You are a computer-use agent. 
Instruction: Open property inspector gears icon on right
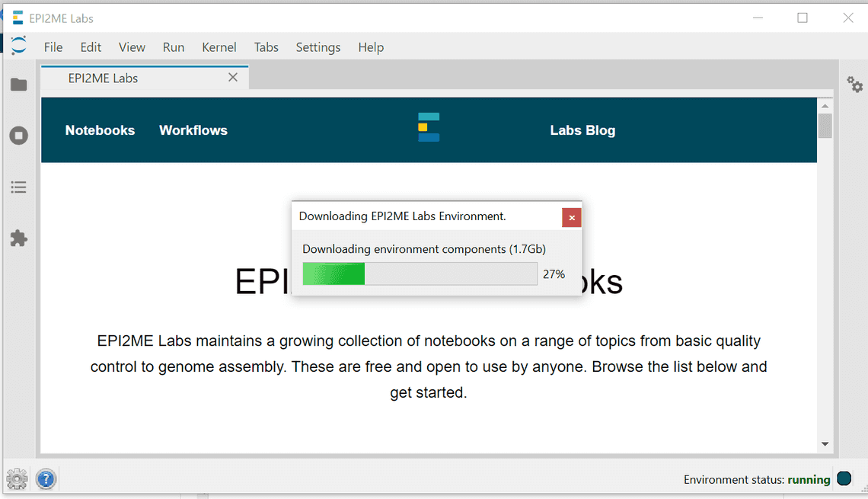click(x=854, y=85)
